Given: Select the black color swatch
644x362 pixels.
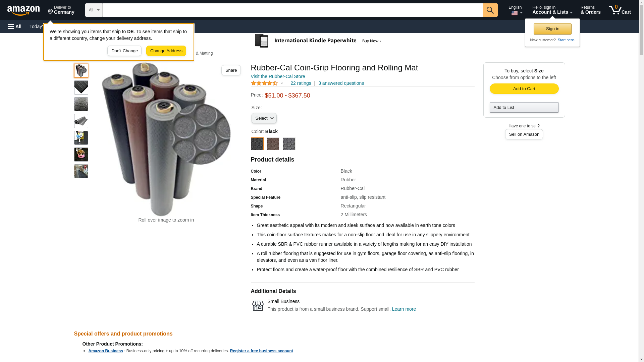Looking at the screenshot, I should coord(257,144).
